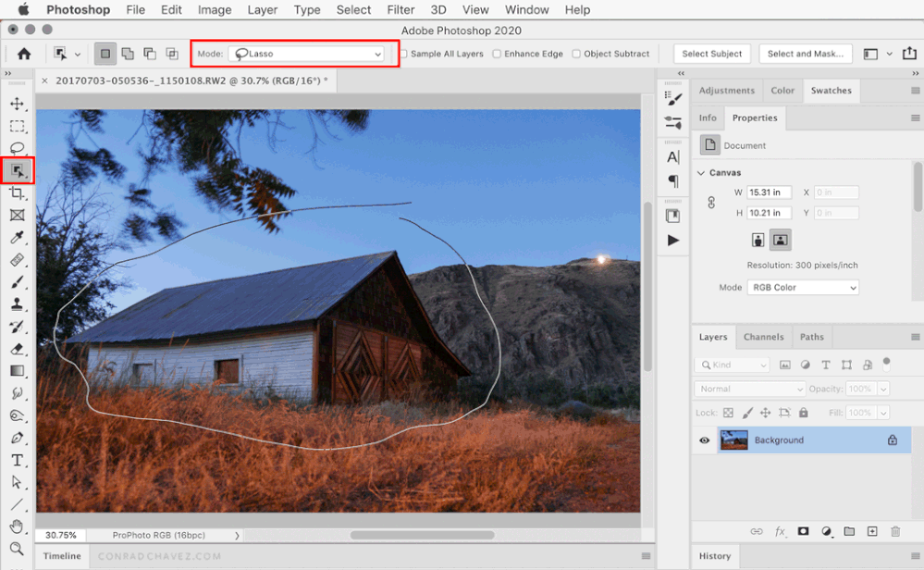
Task: Toggle lock all layer button
Action: coord(803,413)
